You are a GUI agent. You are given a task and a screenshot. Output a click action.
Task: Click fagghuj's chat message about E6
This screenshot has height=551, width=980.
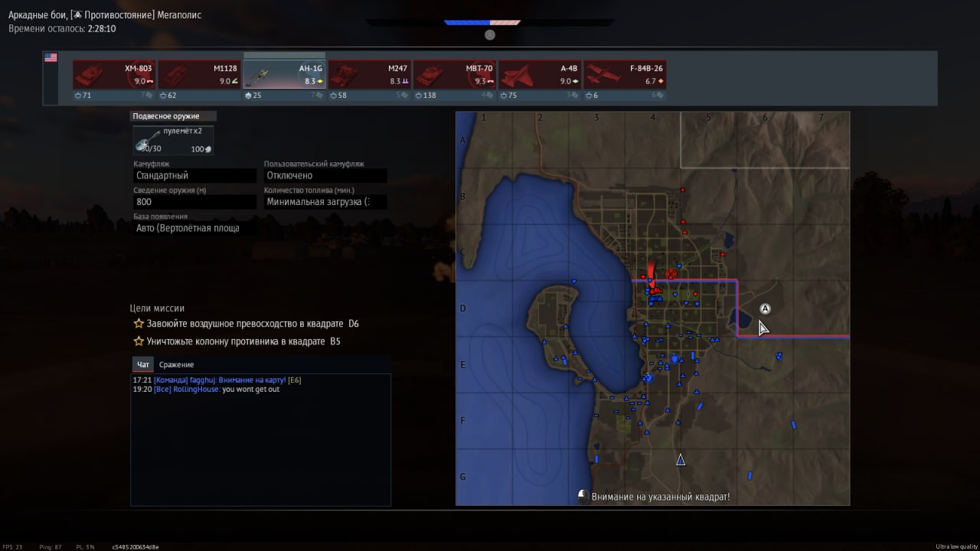coord(217,380)
